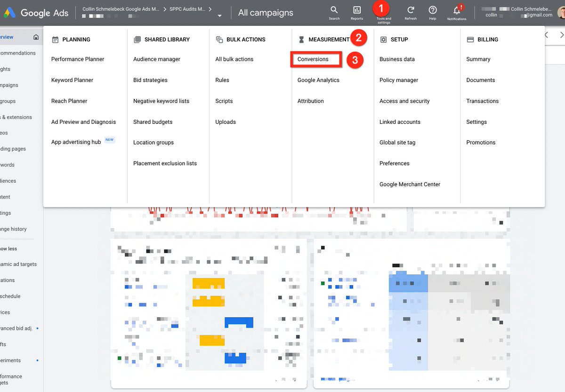Select Change history in left sidebar
This screenshot has height=392, width=565.
(14, 229)
